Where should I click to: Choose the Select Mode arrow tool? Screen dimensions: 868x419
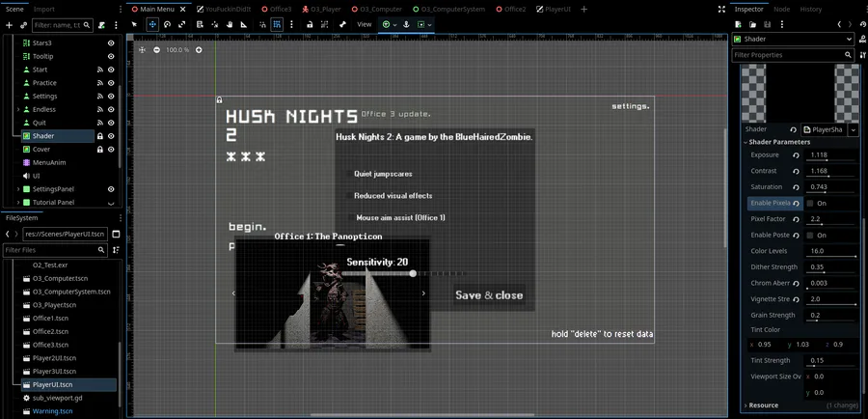pyautogui.click(x=134, y=24)
